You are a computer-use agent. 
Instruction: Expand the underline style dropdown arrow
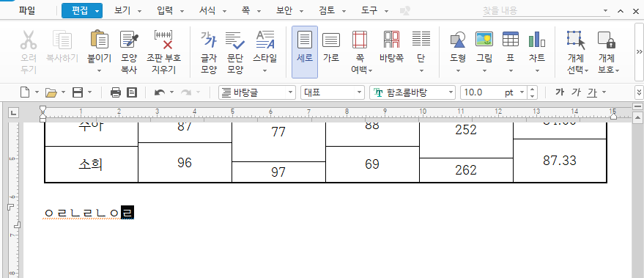coord(604,93)
